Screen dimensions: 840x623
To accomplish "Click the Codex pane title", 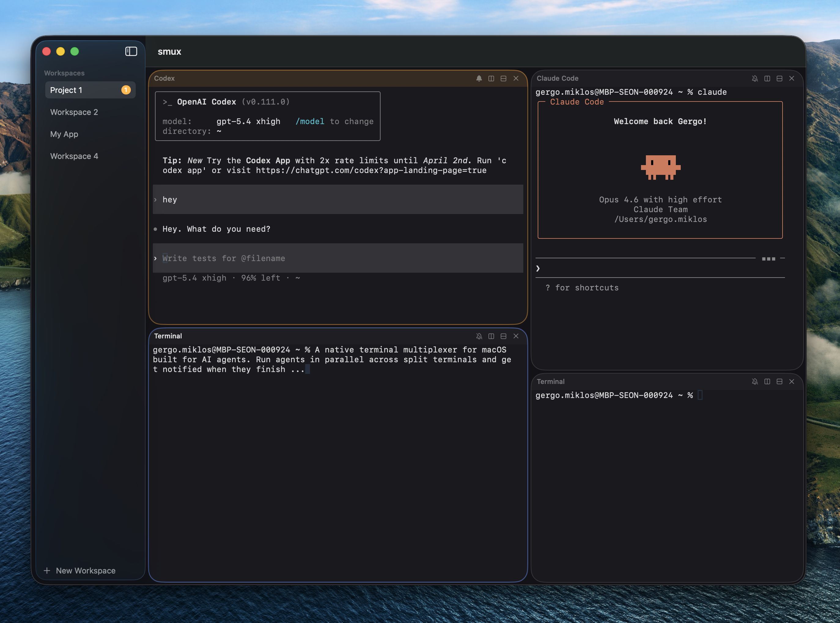I will pyautogui.click(x=164, y=79).
